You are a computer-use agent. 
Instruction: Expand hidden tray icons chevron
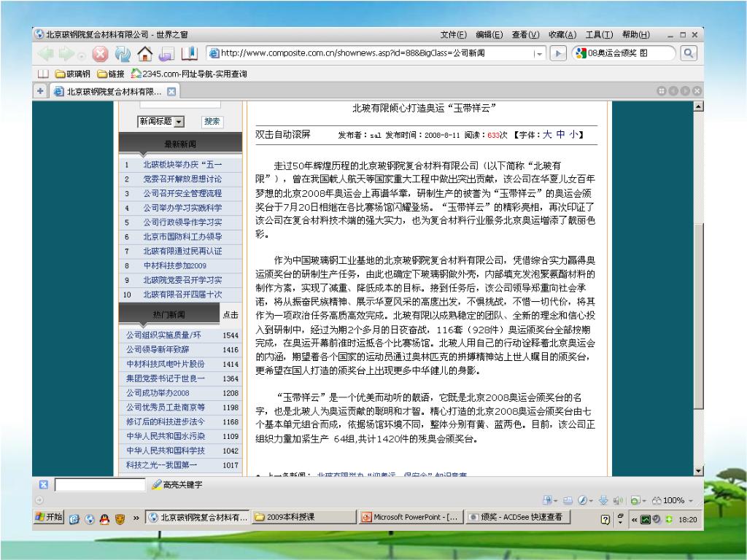click(634, 519)
